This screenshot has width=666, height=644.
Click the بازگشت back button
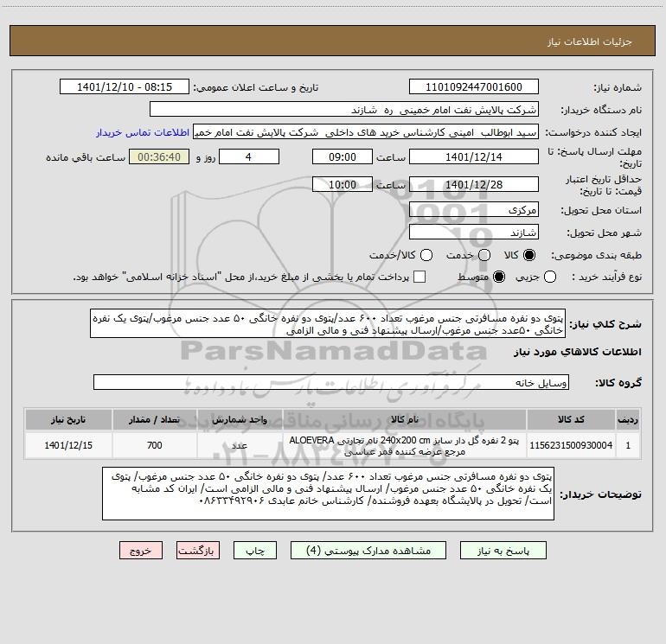198,551
